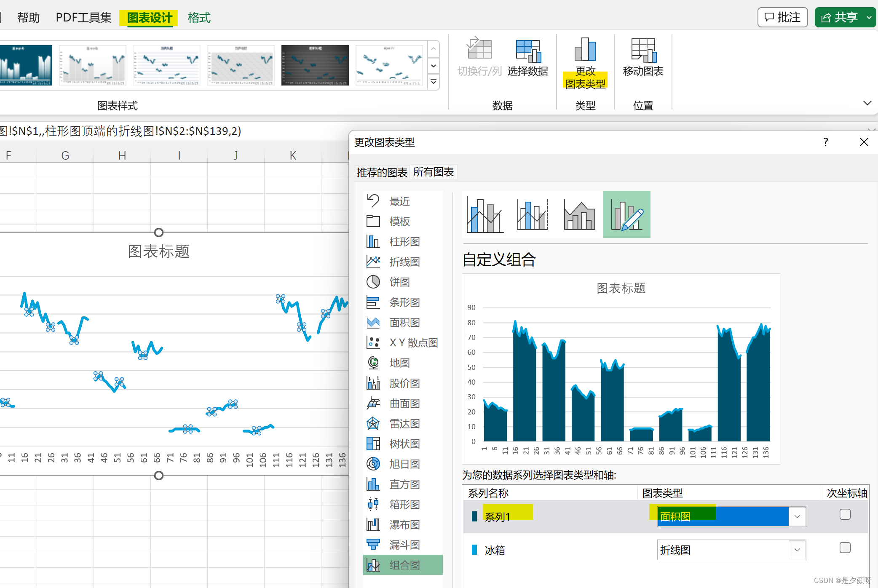Choose 雷达图 radar chart category
878x588 pixels.
pyautogui.click(x=402, y=424)
